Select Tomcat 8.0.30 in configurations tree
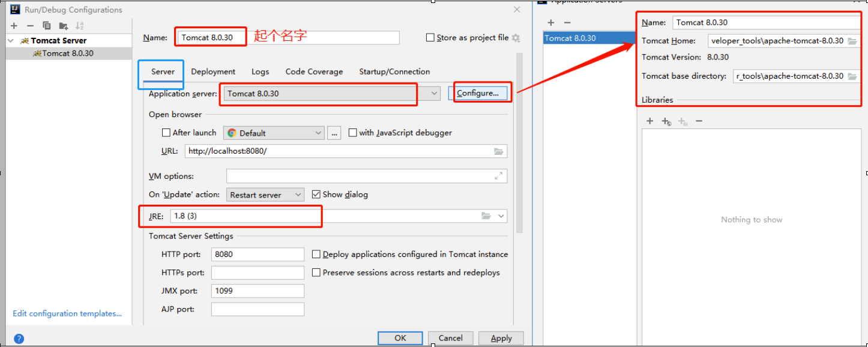The height and width of the screenshot is (347, 868). tap(68, 53)
